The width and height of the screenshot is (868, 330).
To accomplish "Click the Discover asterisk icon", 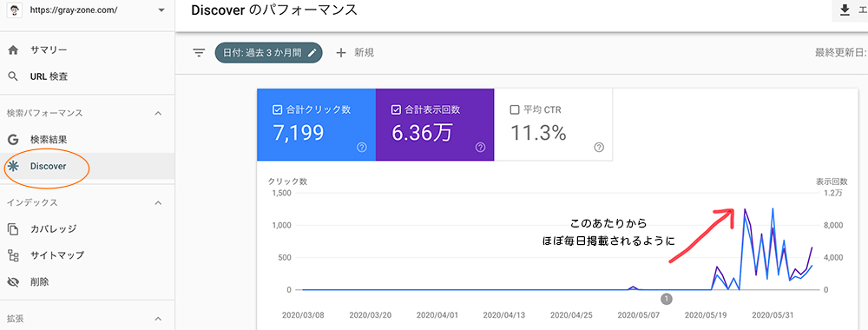I will click(14, 166).
